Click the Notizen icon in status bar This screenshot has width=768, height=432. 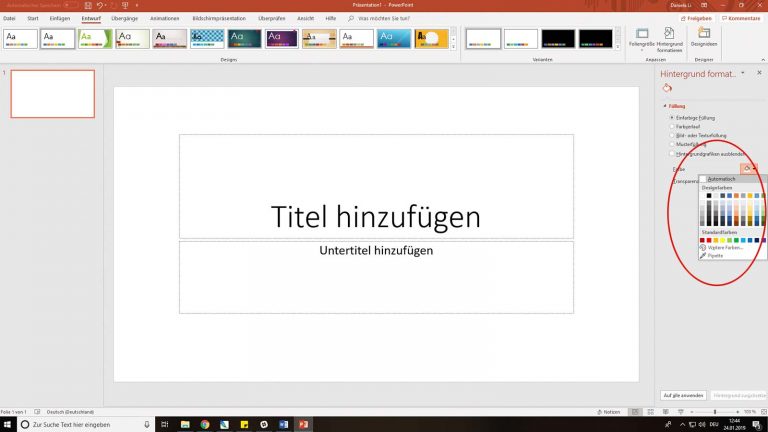[610, 411]
